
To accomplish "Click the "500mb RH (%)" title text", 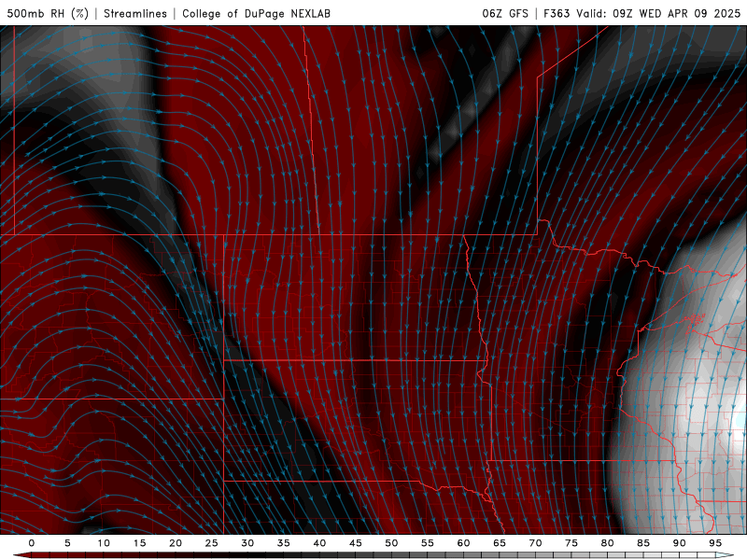I will tap(48, 13).
